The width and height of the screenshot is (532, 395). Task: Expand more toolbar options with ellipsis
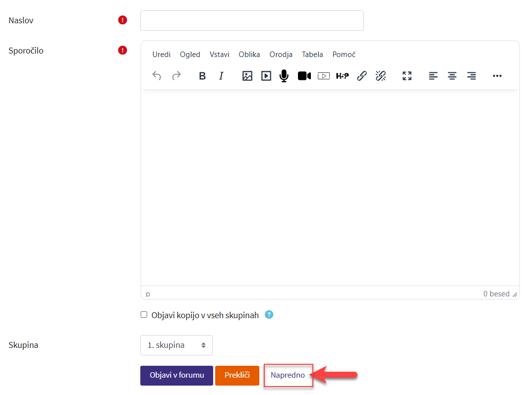coord(497,76)
